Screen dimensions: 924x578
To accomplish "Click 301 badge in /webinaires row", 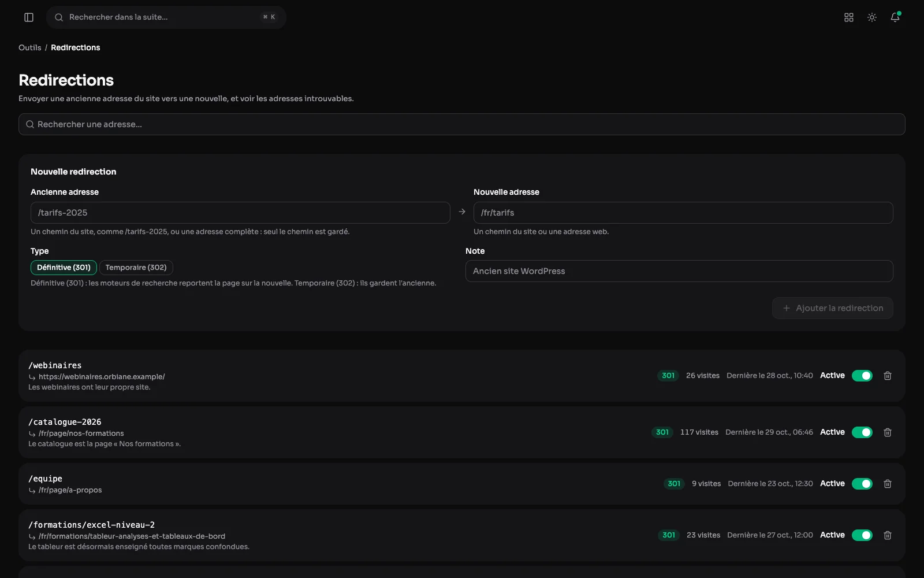I will [668, 376].
